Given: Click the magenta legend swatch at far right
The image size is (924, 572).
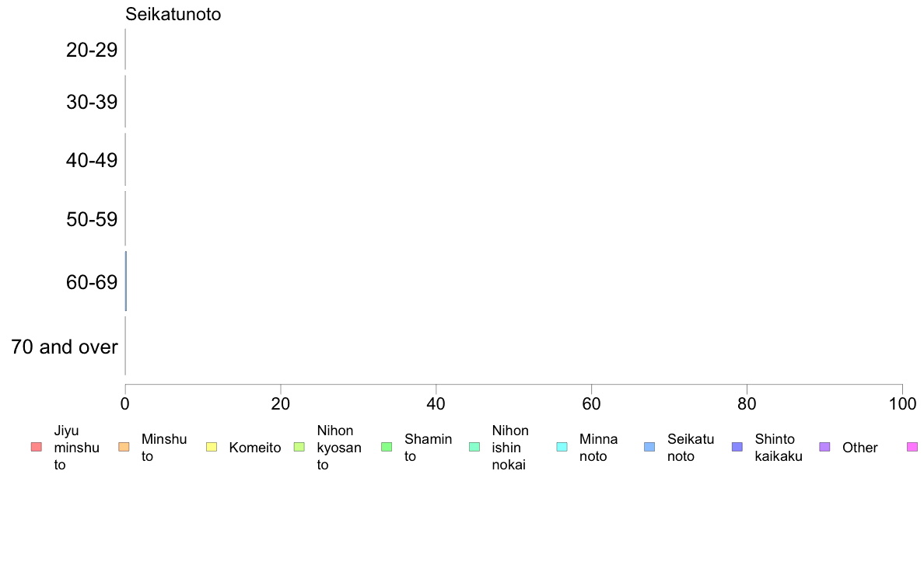Looking at the screenshot, I should tap(912, 447).
